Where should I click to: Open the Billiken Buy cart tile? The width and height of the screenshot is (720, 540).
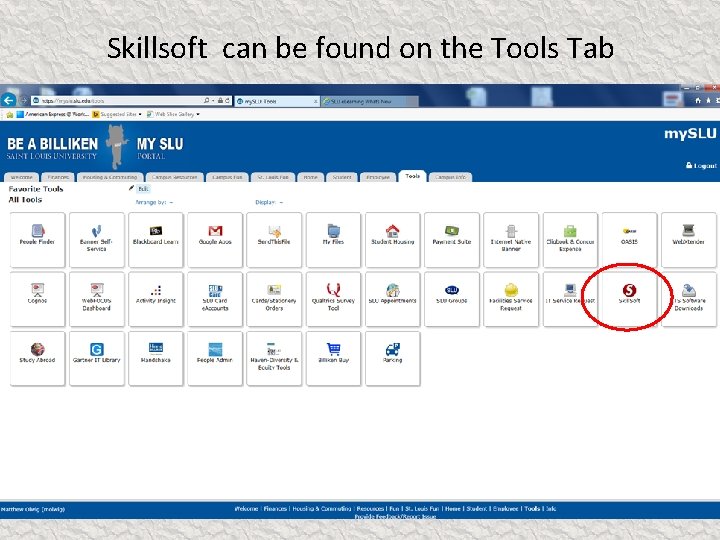(333, 358)
